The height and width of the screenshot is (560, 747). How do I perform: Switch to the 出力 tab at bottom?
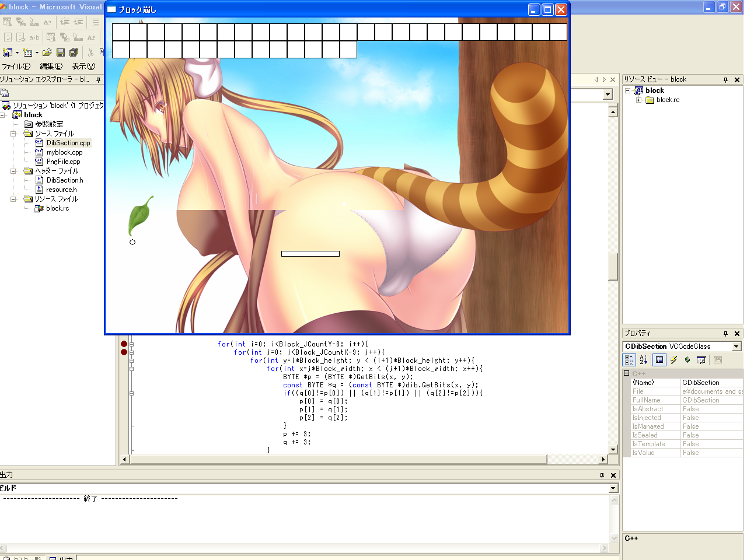[x=61, y=558]
